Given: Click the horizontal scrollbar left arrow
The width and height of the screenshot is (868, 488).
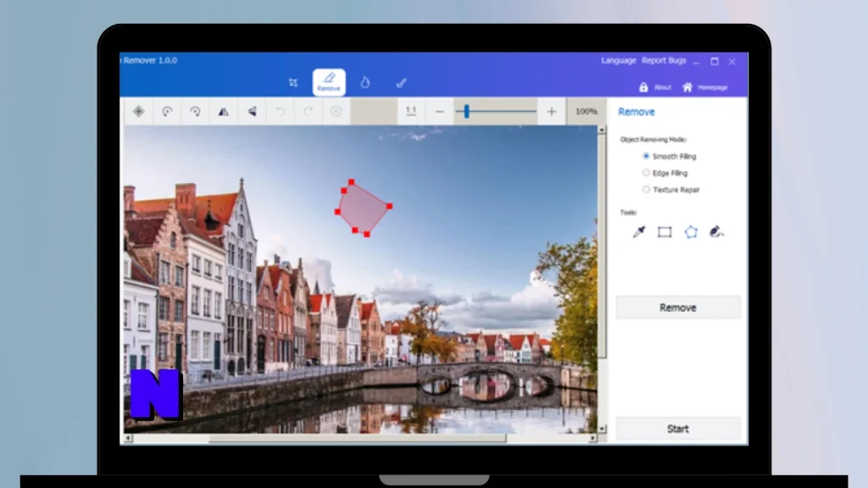Looking at the screenshot, I should point(128,438).
